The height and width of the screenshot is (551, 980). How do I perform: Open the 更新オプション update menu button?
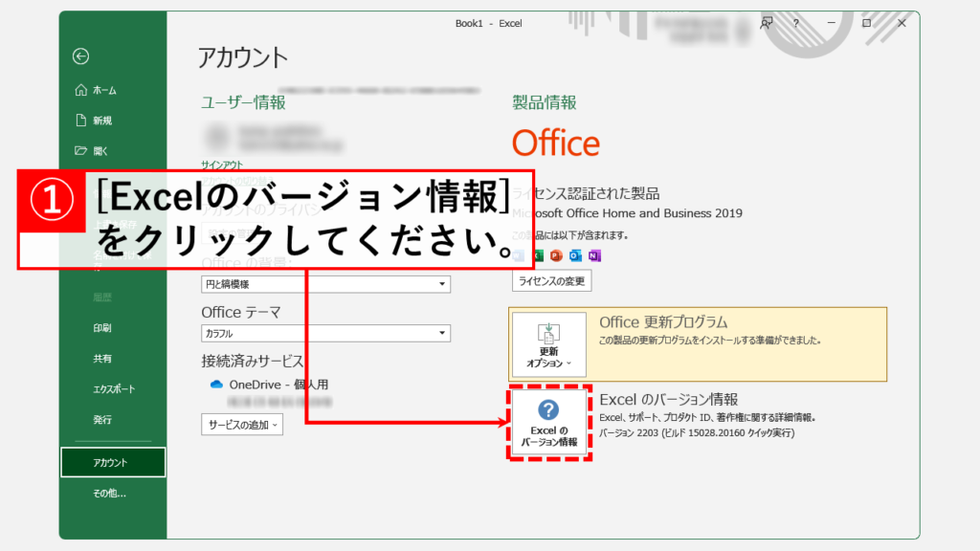pyautogui.click(x=548, y=344)
